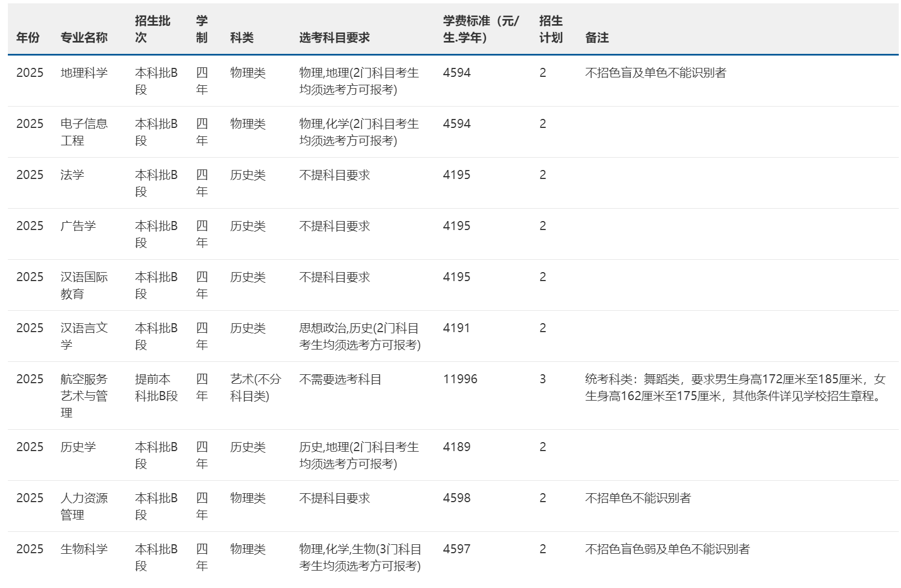
Task: Click the 学费标准 column header
Action: [481, 29]
